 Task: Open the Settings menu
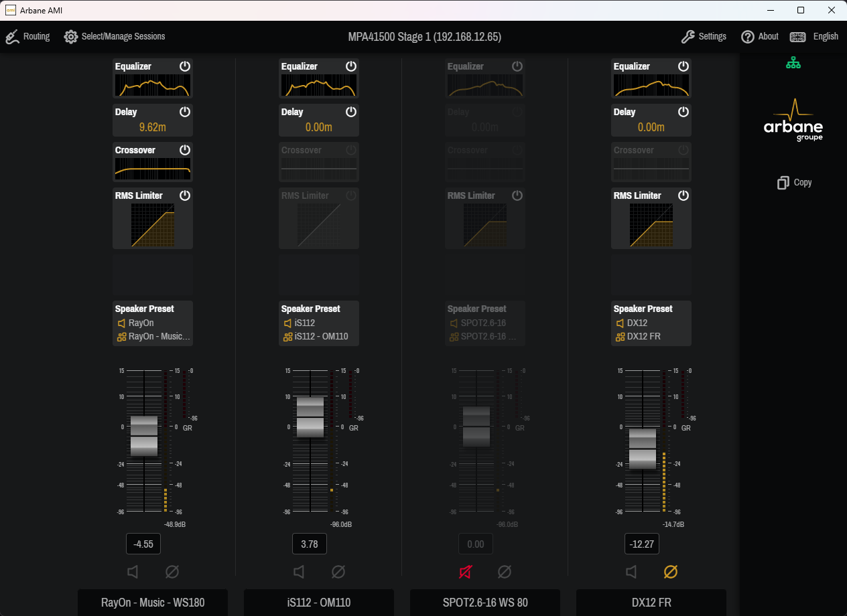(x=704, y=37)
